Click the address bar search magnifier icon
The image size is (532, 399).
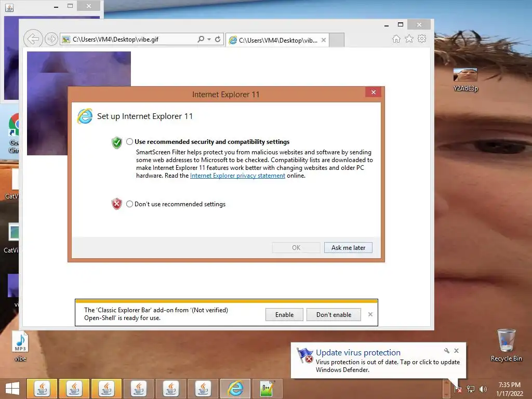201,39
